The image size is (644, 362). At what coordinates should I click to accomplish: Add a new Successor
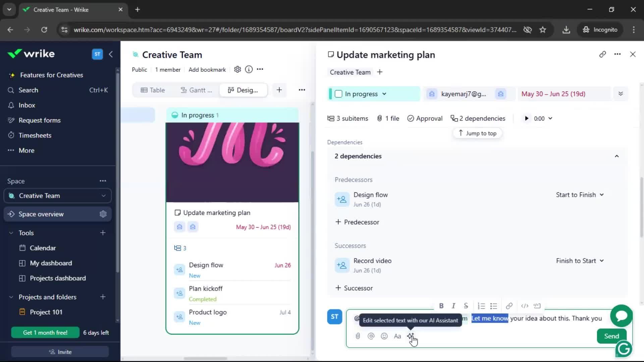coord(354,288)
